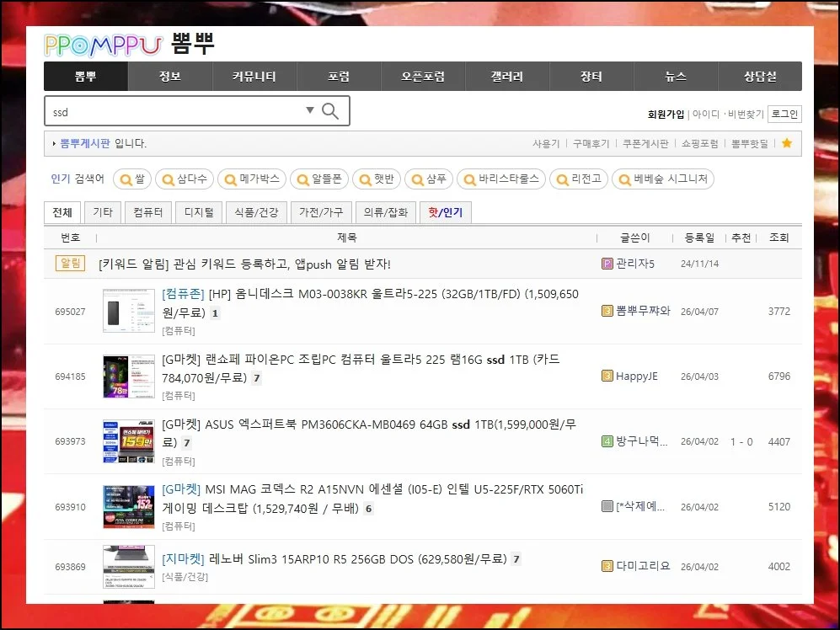Click the 알림 badge on the notice row

point(70,263)
